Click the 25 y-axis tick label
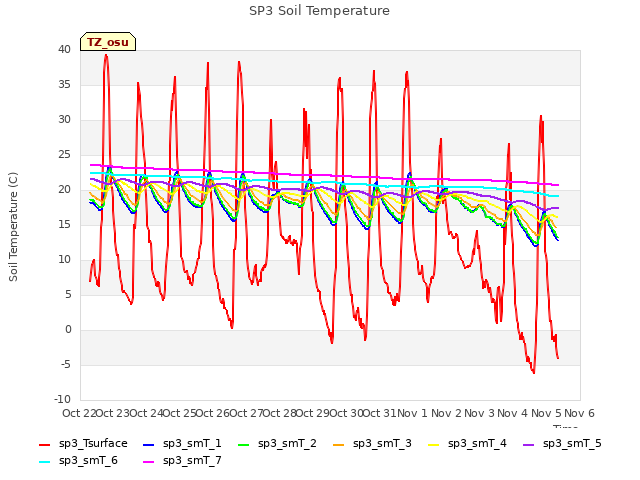This screenshot has height=480, width=640. 64,155
